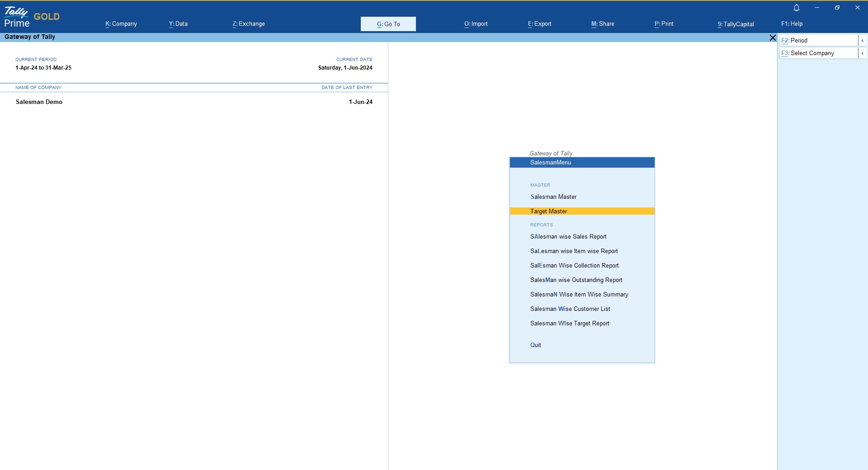Image resolution: width=868 pixels, height=470 pixels.
Task: Expand the F2 Period chevron
Action: pos(862,41)
